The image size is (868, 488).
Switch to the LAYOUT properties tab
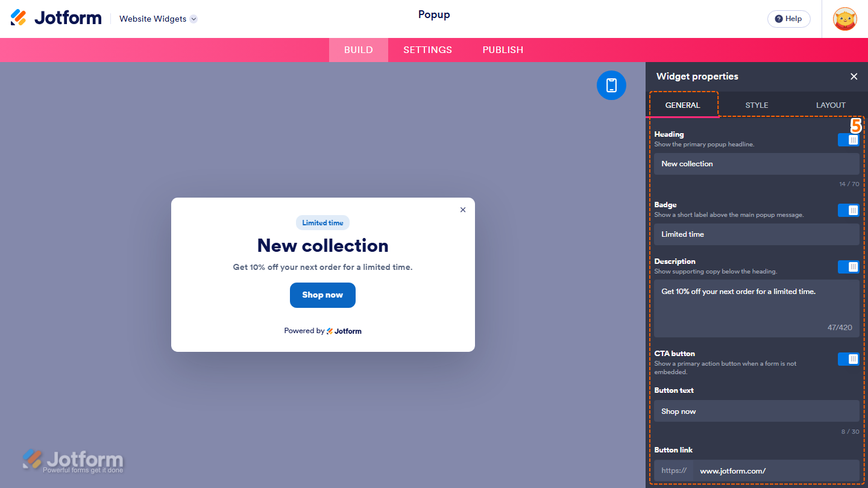coord(831,105)
